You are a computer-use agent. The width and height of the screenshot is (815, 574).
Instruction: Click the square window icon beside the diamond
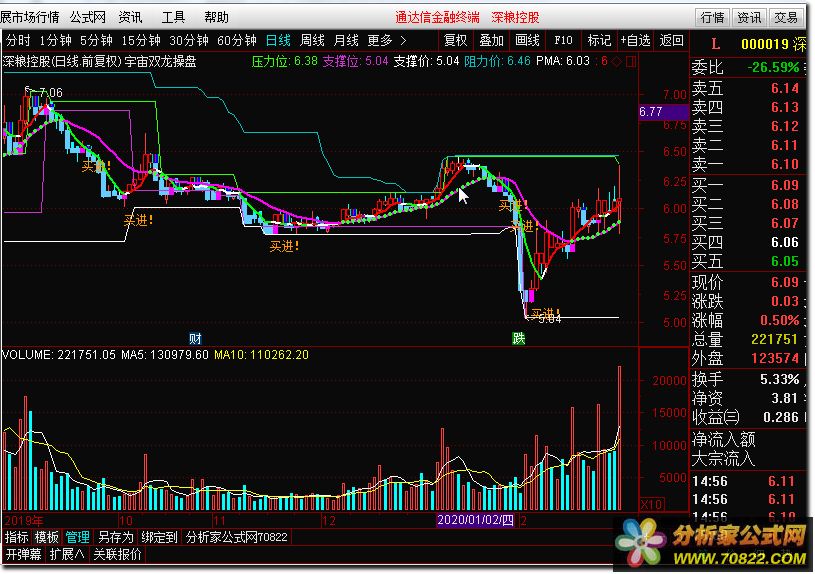(628, 61)
